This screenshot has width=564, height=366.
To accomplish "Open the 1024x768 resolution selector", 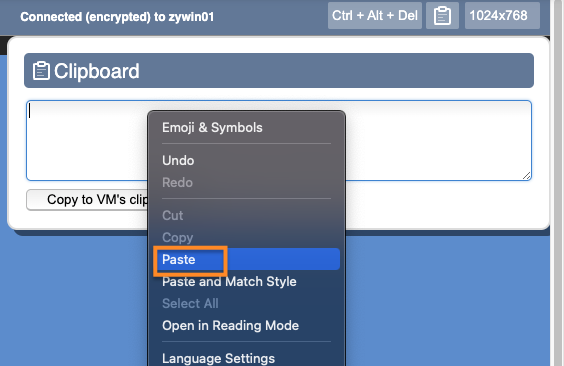I will click(x=502, y=16).
